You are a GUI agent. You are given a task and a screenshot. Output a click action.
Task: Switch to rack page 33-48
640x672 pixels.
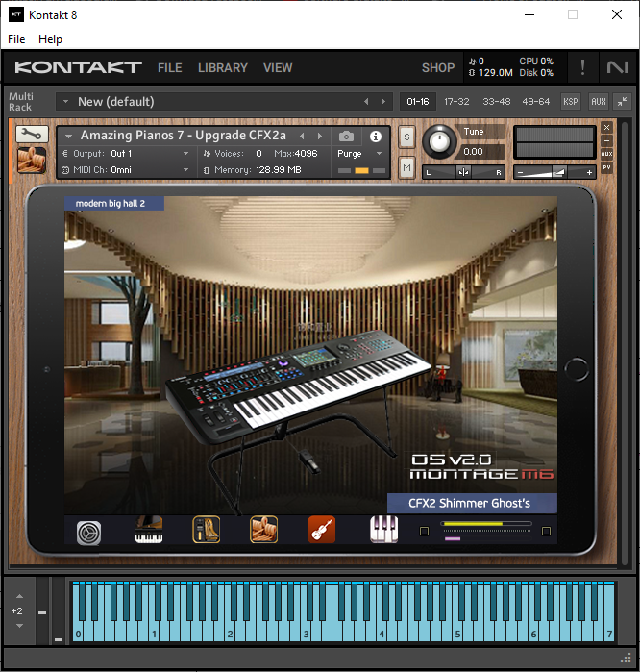(497, 102)
